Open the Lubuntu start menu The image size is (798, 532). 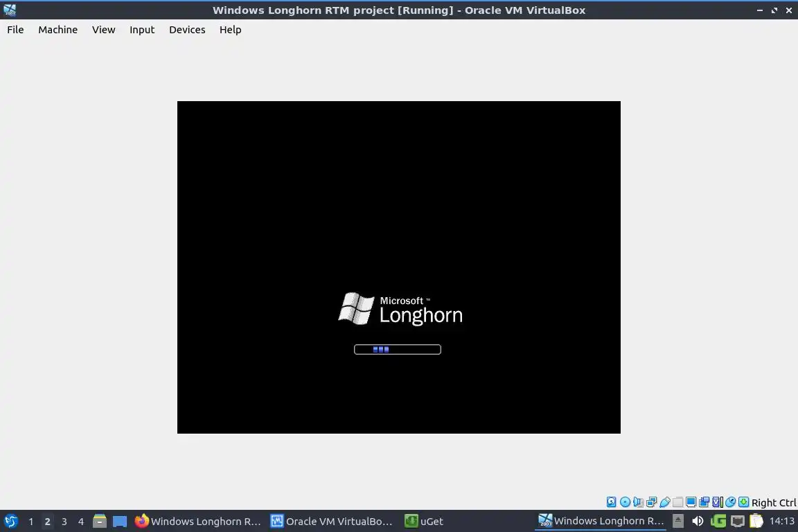pyautogui.click(x=10, y=521)
